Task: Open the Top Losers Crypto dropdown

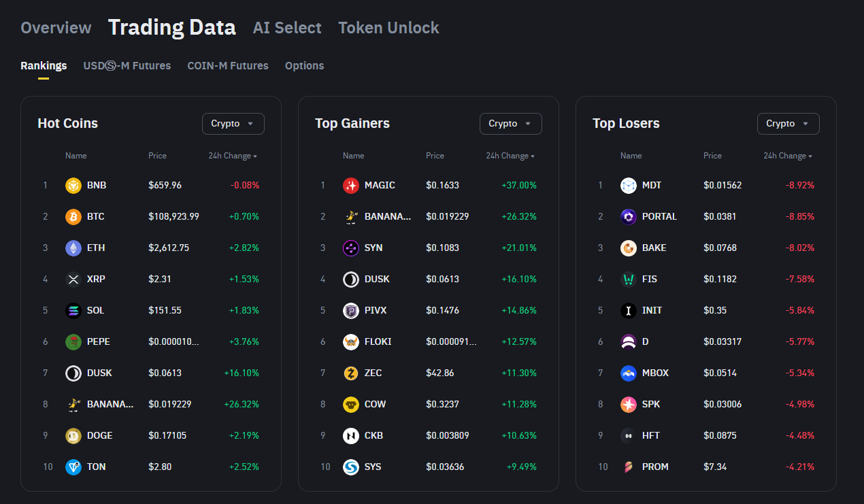Action: tap(788, 124)
